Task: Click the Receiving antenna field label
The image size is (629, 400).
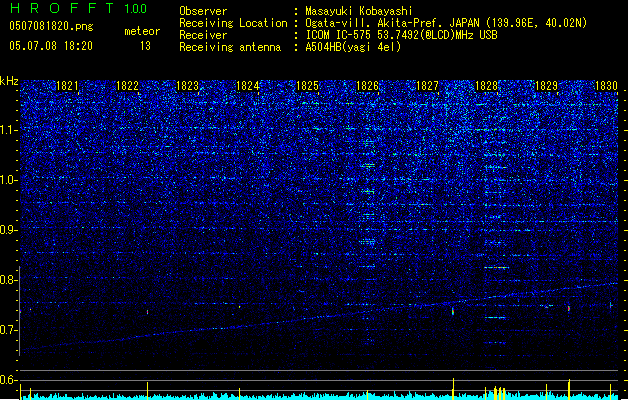Action: click(x=230, y=47)
